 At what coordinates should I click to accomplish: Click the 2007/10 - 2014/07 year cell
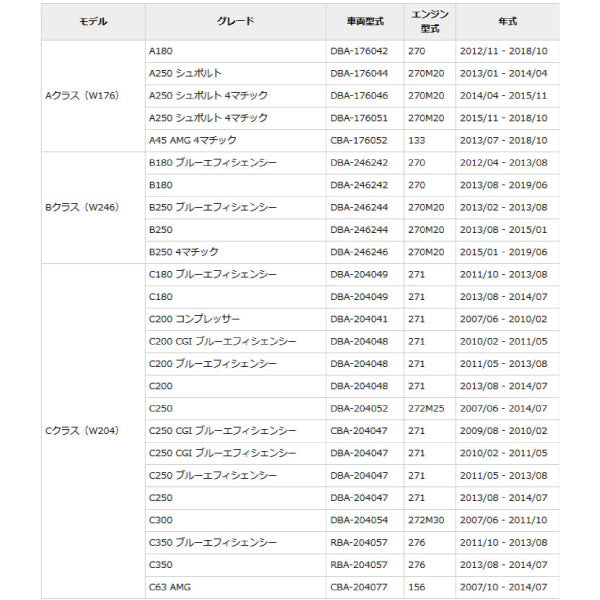click(x=503, y=587)
